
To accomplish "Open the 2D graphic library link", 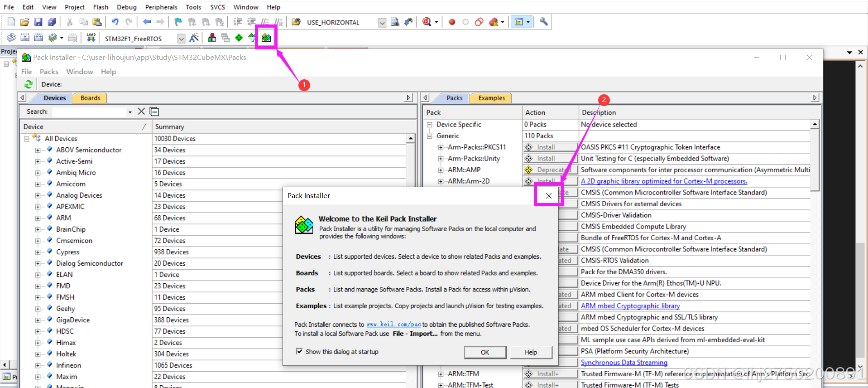I will tap(664, 181).
